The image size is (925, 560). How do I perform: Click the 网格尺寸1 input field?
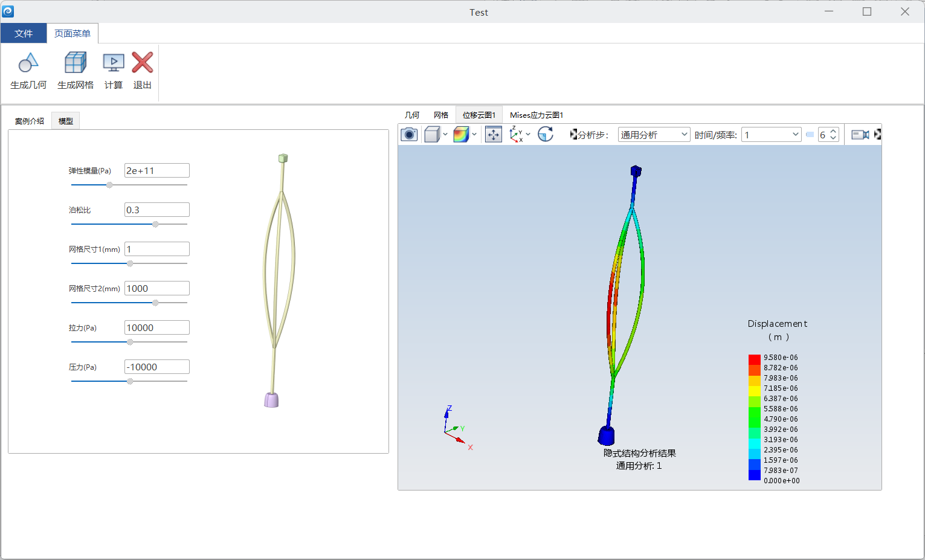pos(157,249)
